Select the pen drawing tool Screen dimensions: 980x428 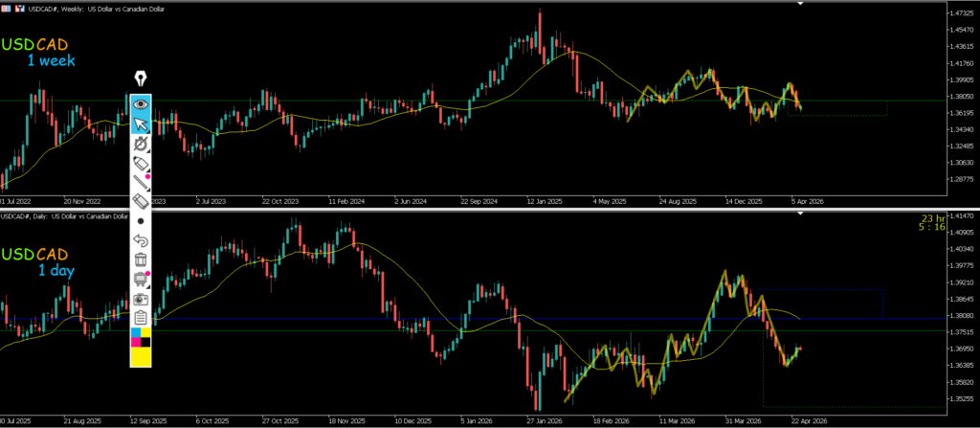pyautogui.click(x=141, y=144)
